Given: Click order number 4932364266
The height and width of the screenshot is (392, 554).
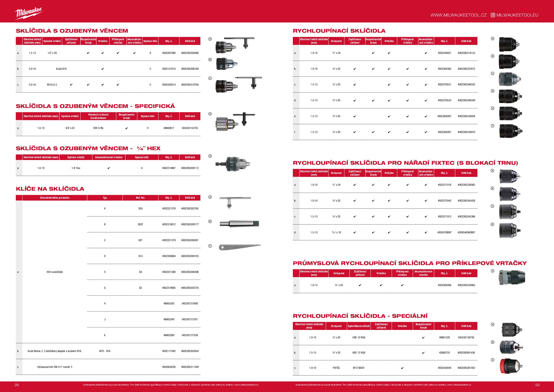Looking at the screenshot, I should click(445, 285).
